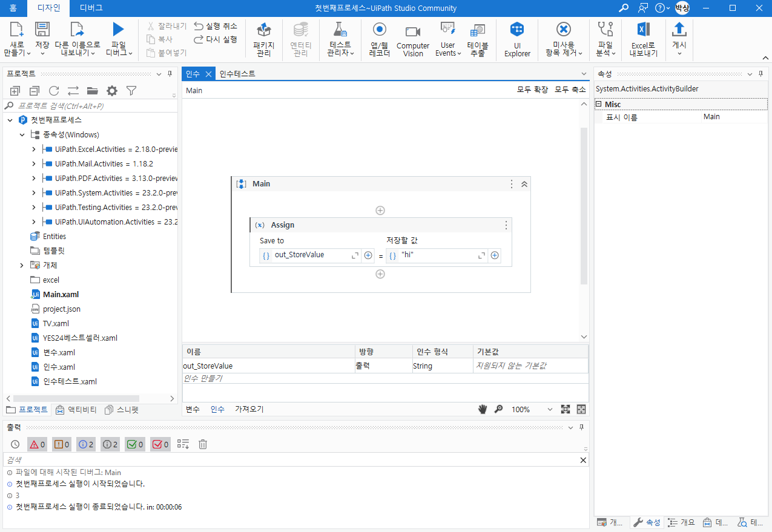This screenshot has height=532, width=772.
Task: Click the Undo (실행 취소) button
Action: (216, 26)
